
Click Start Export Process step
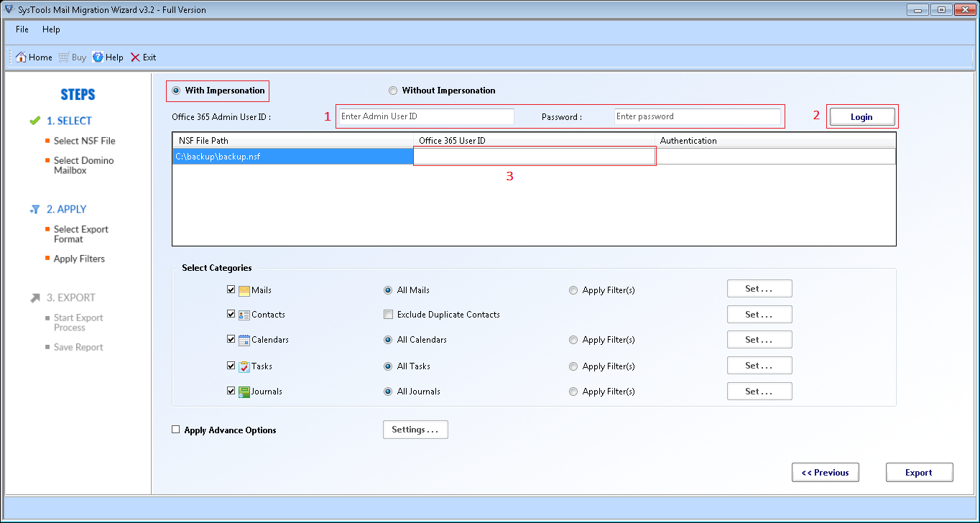coord(78,323)
